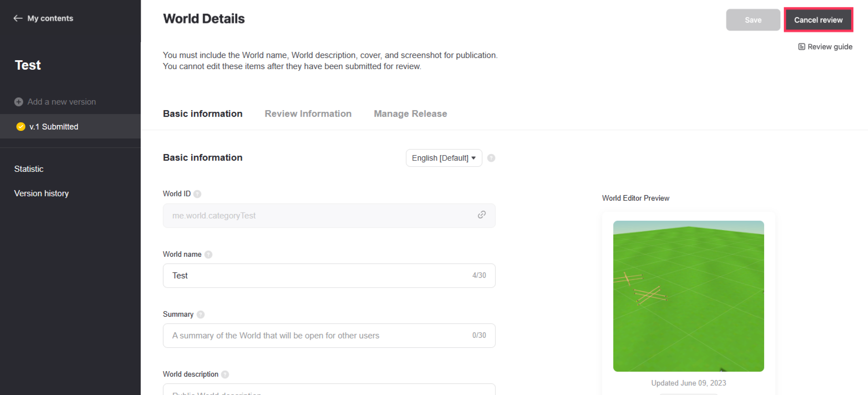Click into the World name input field
The height and width of the screenshot is (395, 868).
317,275
